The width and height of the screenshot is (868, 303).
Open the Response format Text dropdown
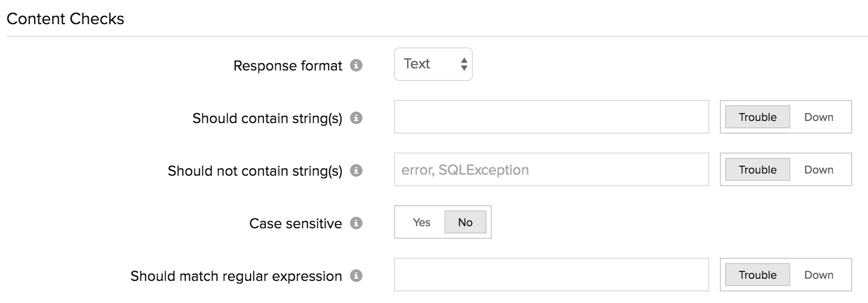point(433,64)
